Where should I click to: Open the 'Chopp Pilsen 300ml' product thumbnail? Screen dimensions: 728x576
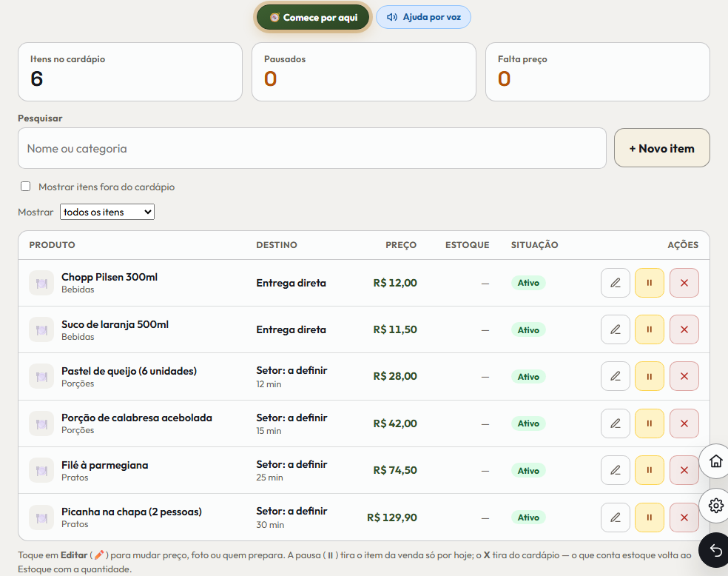click(41, 283)
